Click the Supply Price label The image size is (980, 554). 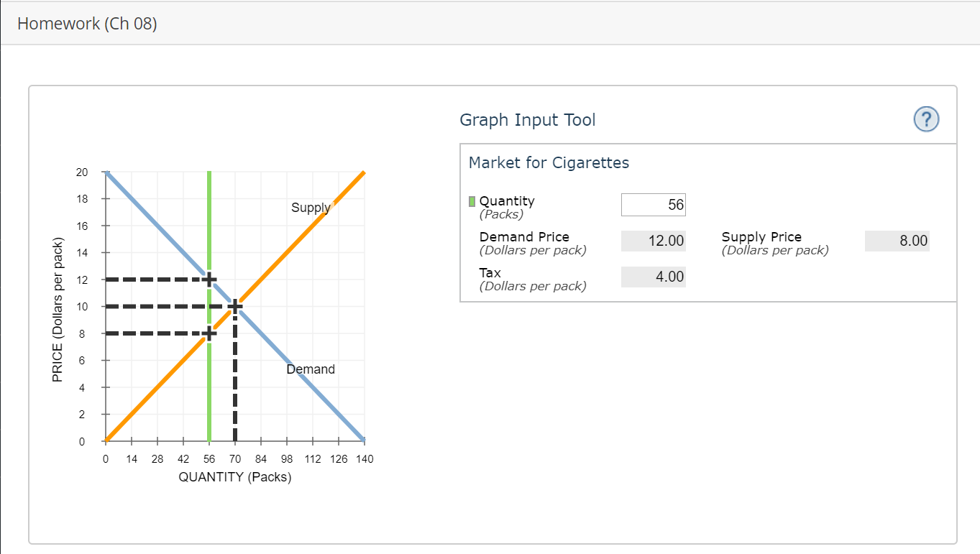click(761, 236)
